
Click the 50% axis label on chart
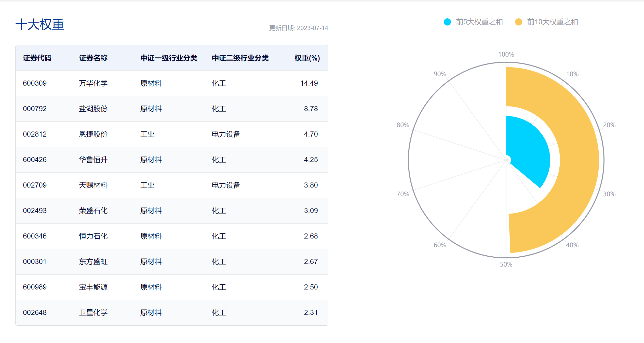506,264
